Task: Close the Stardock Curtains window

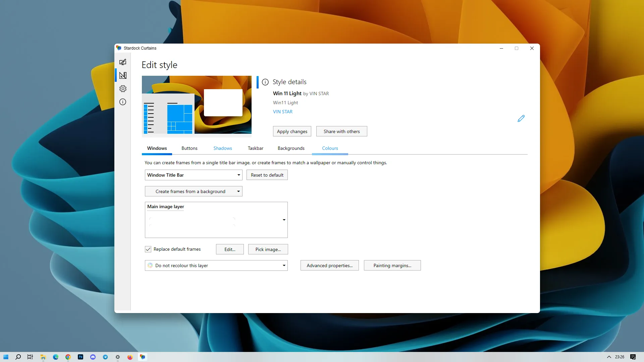Action: (532, 48)
